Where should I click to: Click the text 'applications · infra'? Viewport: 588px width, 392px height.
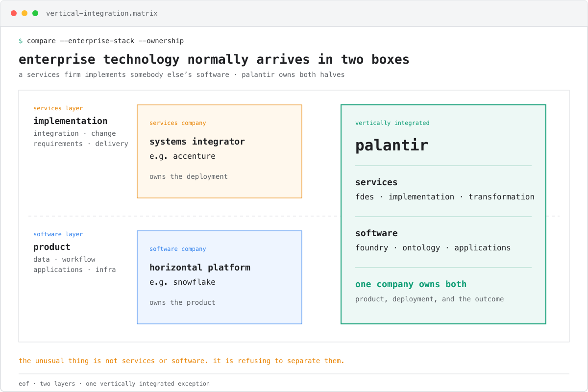pos(74,269)
